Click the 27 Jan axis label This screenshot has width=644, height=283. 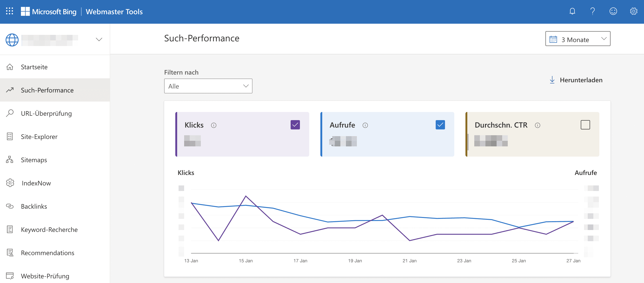(x=573, y=260)
